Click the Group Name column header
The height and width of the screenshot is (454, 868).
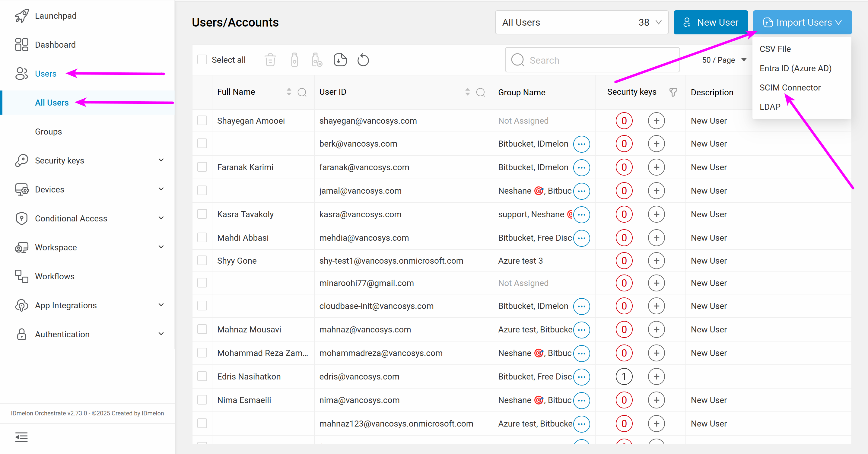coord(522,92)
